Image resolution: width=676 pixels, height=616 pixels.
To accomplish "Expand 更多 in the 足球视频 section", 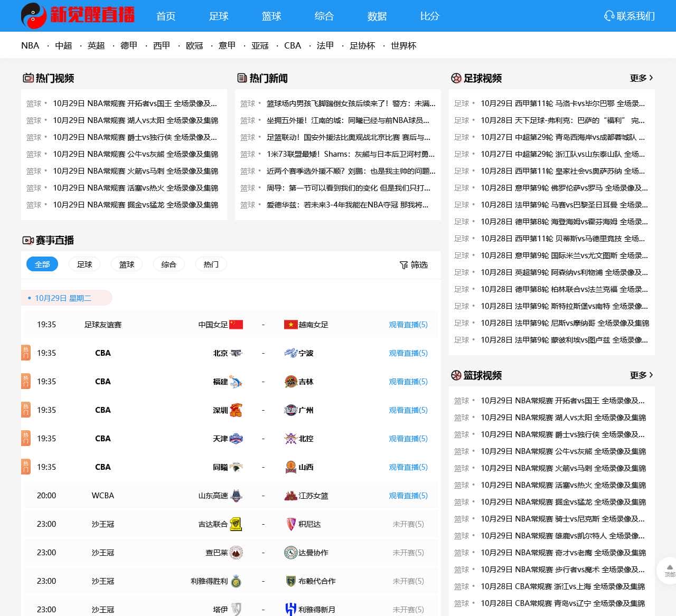I will pyautogui.click(x=641, y=78).
